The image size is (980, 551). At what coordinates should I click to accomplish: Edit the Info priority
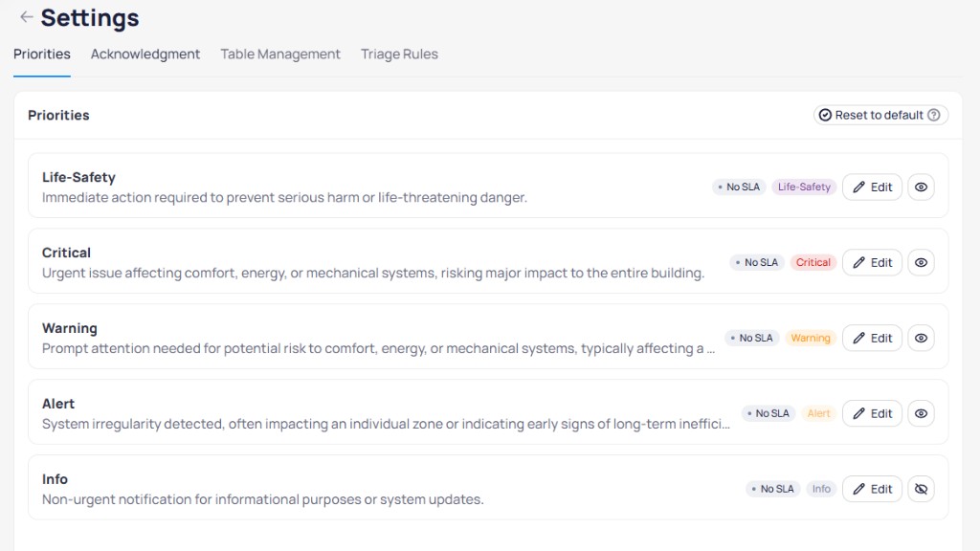click(872, 489)
